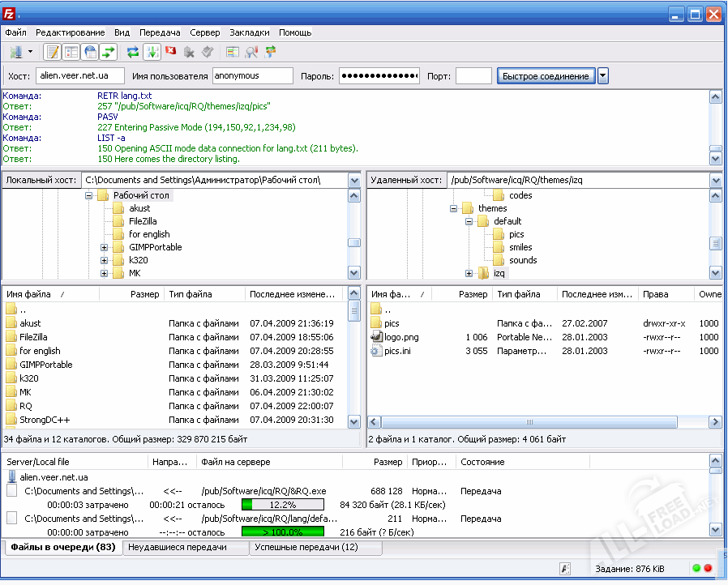Open the remote host path dropdown

point(715,181)
